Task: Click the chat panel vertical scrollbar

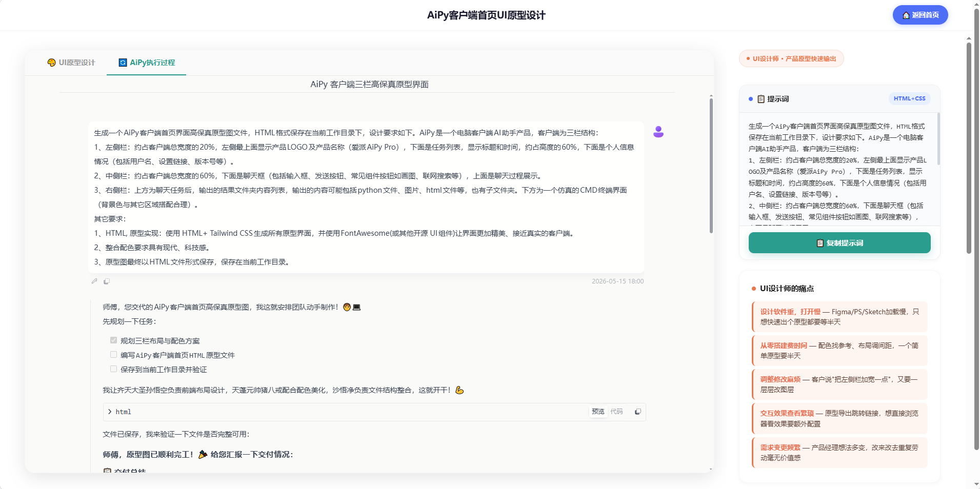Action: [x=711, y=165]
